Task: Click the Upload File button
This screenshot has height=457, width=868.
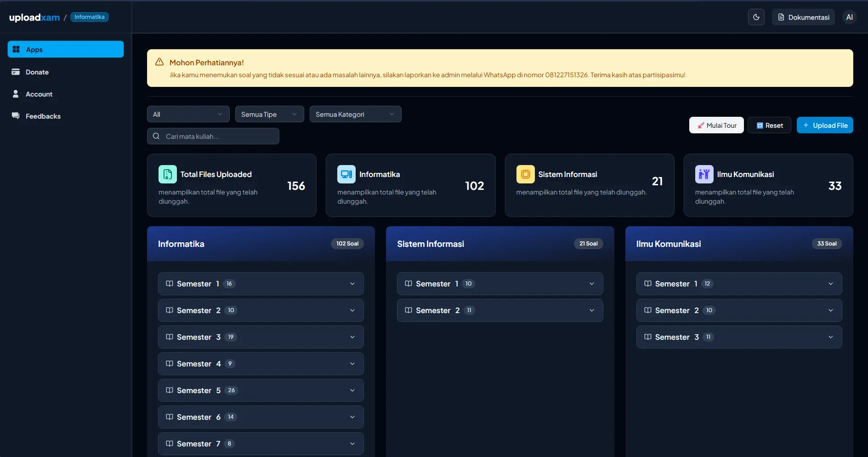Action: [824, 125]
